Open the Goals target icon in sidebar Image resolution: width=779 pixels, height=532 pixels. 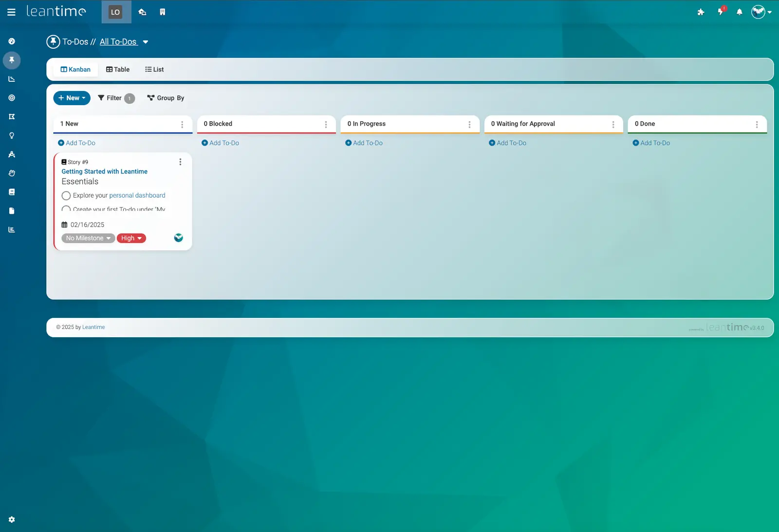point(12,98)
